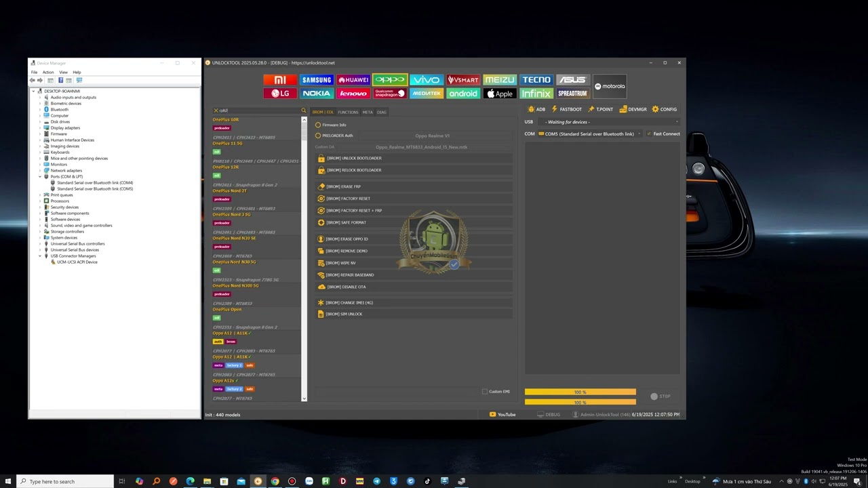Open Windows Start button
Image resolution: width=868 pixels, height=488 pixels.
coord(8,481)
